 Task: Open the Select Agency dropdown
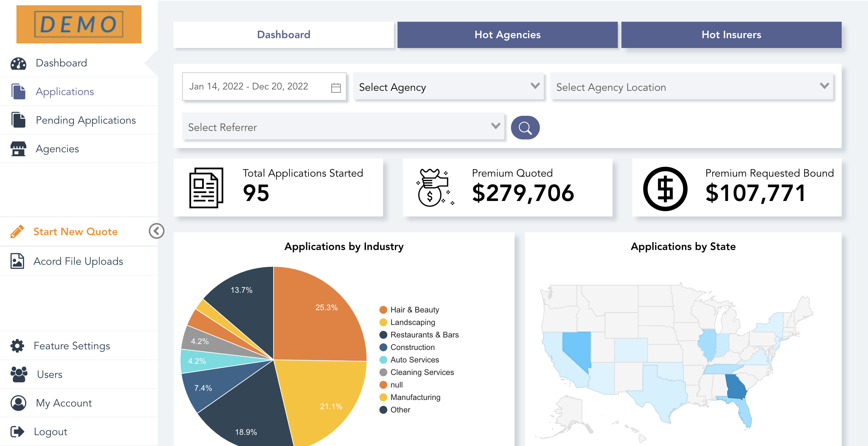(x=448, y=86)
